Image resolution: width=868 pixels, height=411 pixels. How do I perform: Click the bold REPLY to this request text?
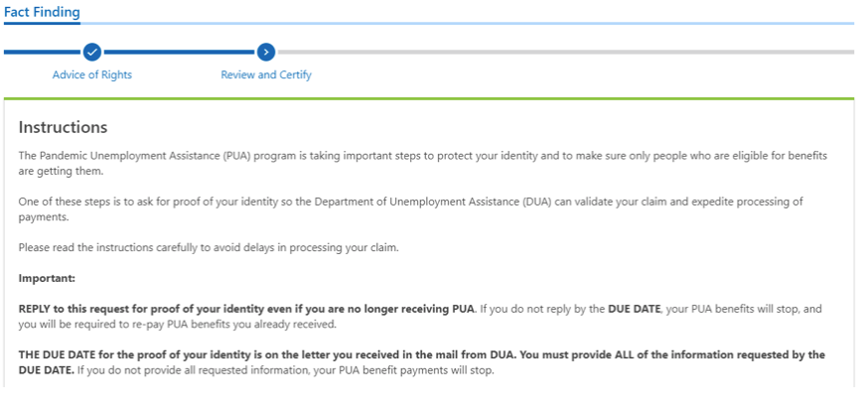click(246, 309)
